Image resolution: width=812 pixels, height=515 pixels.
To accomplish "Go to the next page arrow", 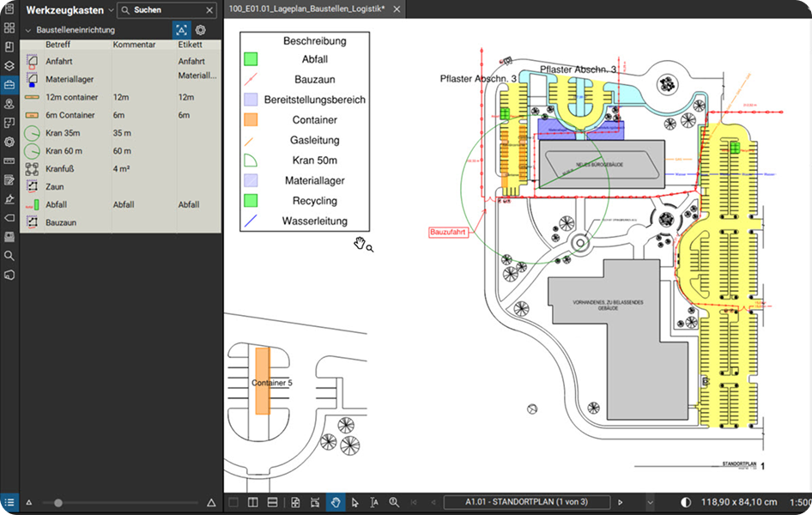I will 621,502.
